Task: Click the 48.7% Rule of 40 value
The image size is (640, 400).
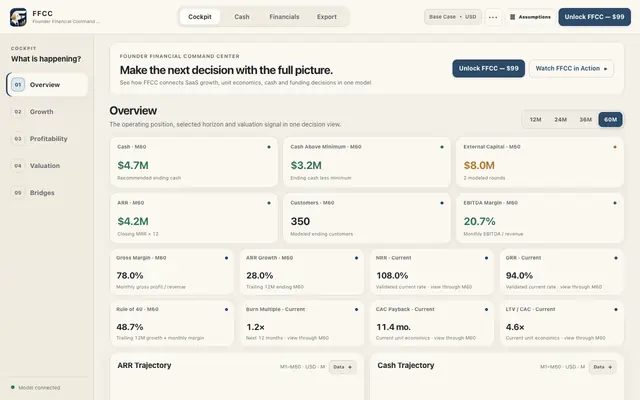Action: pyautogui.click(x=129, y=327)
